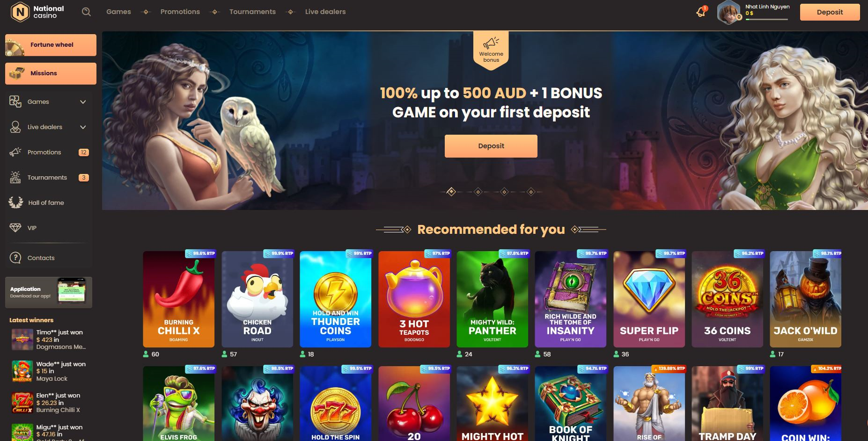Open the Tournaments top menu

pos(252,12)
